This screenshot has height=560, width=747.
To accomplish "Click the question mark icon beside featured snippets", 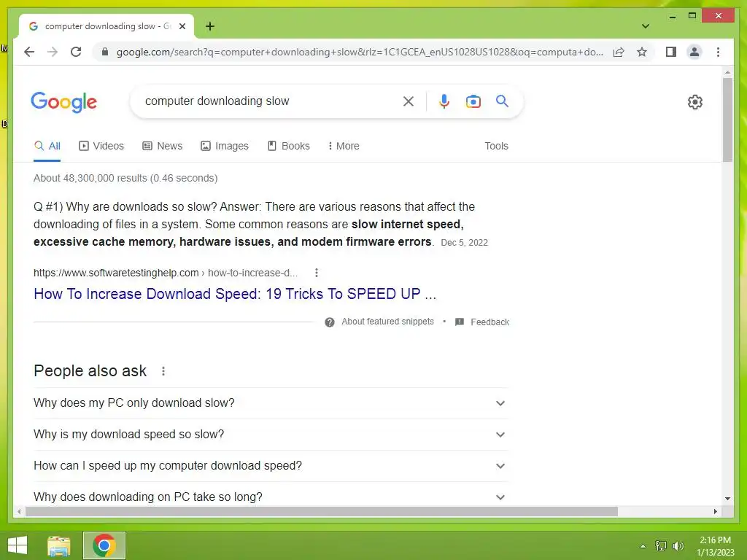I will pyautogui.click(x=329, y=322).
